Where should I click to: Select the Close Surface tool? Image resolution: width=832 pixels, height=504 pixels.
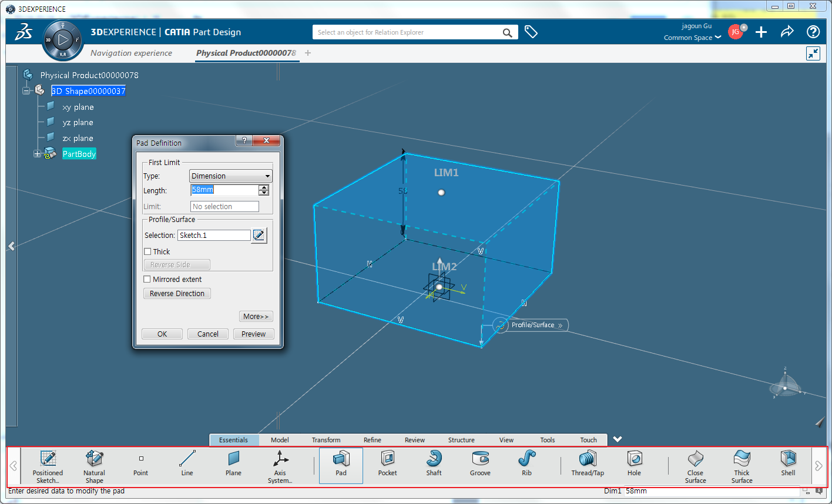[695, 466]
